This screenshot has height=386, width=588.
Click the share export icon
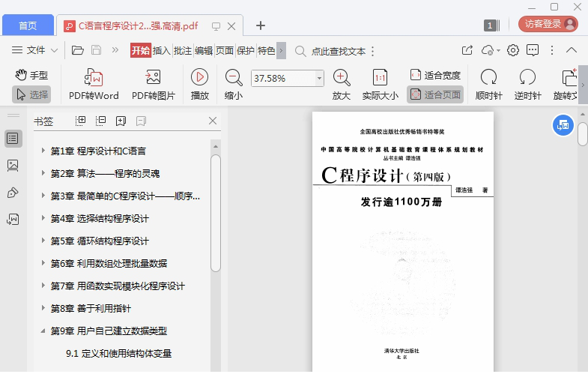[x=467, y=50]
